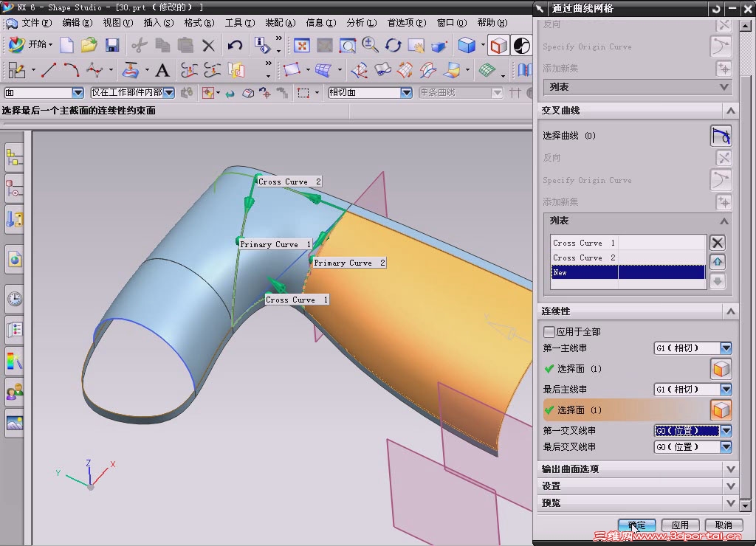Viewport: 756px width, 546px height.
Task: Open the 相切面 face rule dropdown
Action: coord(407,92)
